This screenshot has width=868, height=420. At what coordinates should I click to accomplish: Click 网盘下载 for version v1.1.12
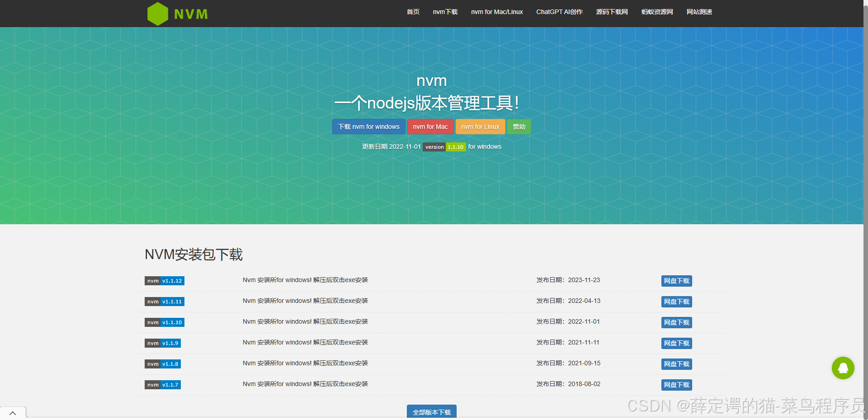[x=676, y=281]
